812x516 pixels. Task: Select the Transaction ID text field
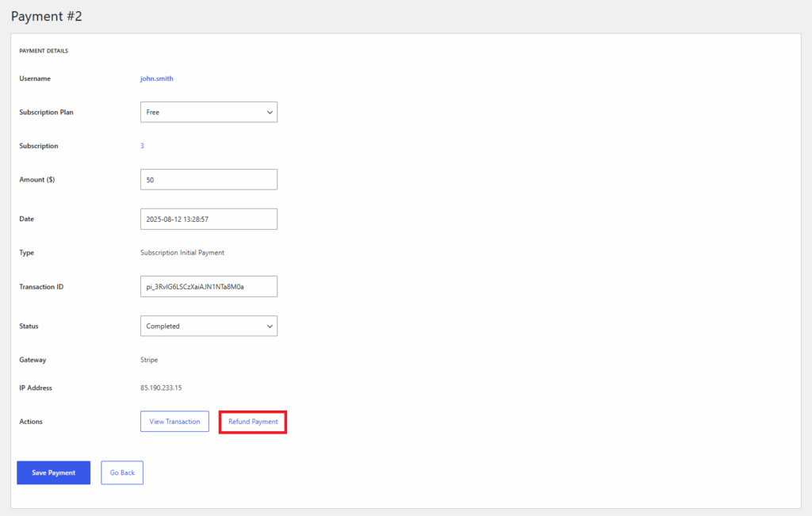[209, 286]
